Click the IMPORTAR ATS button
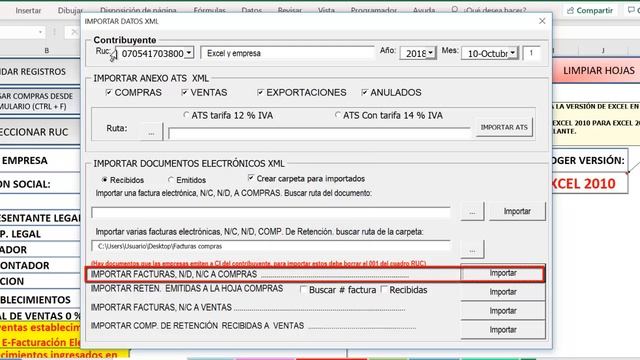 tap(504, 127)
